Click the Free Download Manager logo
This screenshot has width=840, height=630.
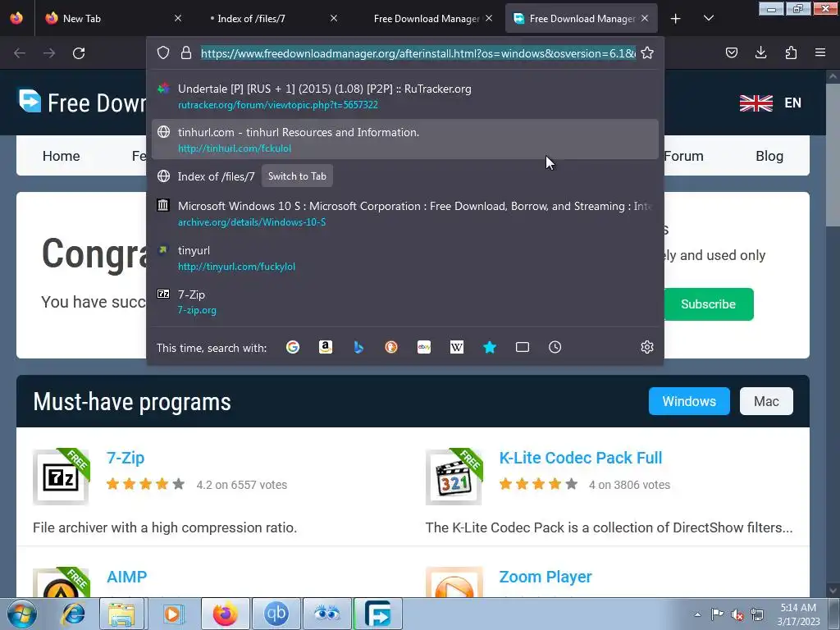[x=81, y=103]
